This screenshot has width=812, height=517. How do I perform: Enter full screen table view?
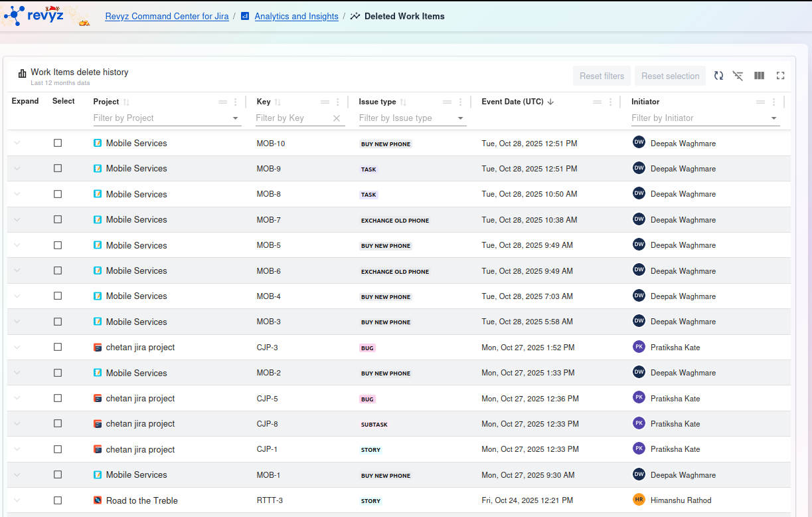(781, 76)
